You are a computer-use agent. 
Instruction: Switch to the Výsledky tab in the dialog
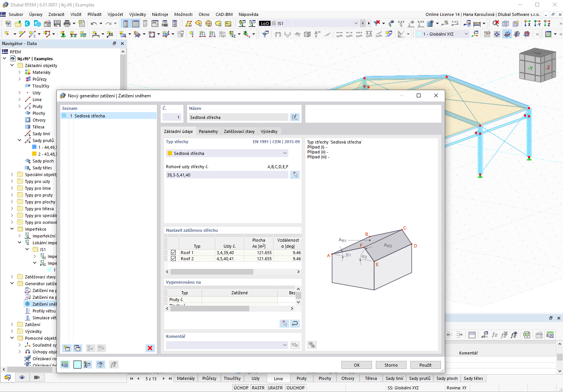(269, 131)
